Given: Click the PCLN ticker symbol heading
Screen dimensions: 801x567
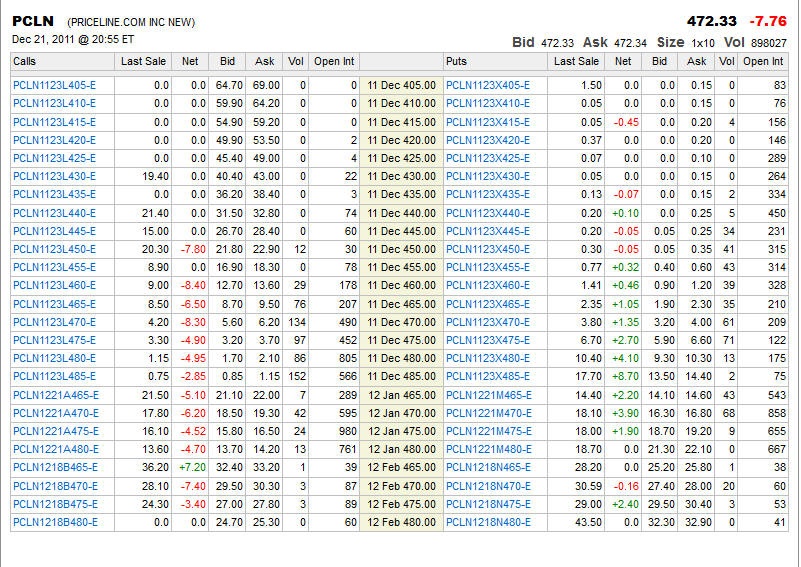Looking at the screenshot, I should click(x=32, y=21).
